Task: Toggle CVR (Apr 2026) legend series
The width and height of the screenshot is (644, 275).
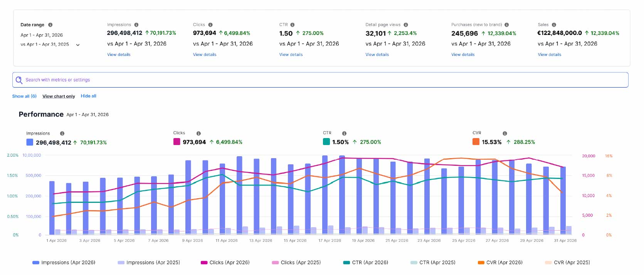Action: [x=500, y=263]
